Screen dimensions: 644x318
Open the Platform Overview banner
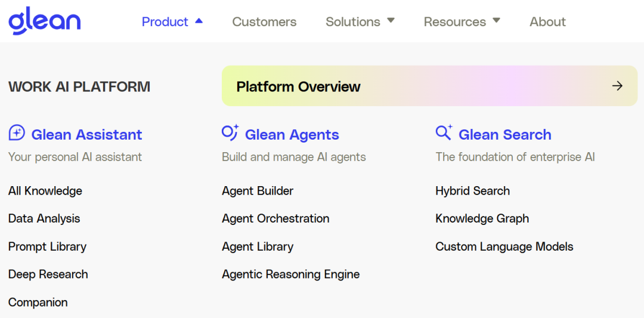pyautogui.click(x=429, y=86)
